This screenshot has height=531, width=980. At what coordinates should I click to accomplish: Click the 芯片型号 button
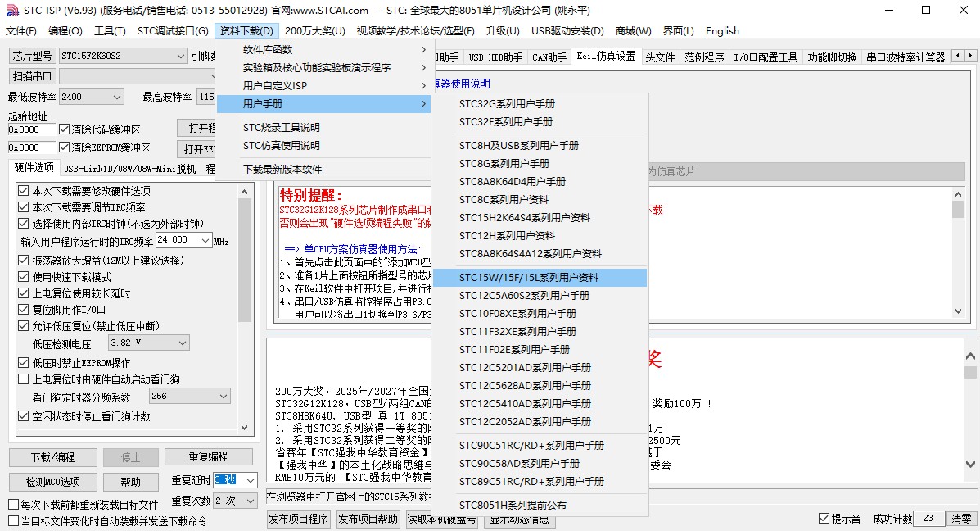[x=32, y=56]
